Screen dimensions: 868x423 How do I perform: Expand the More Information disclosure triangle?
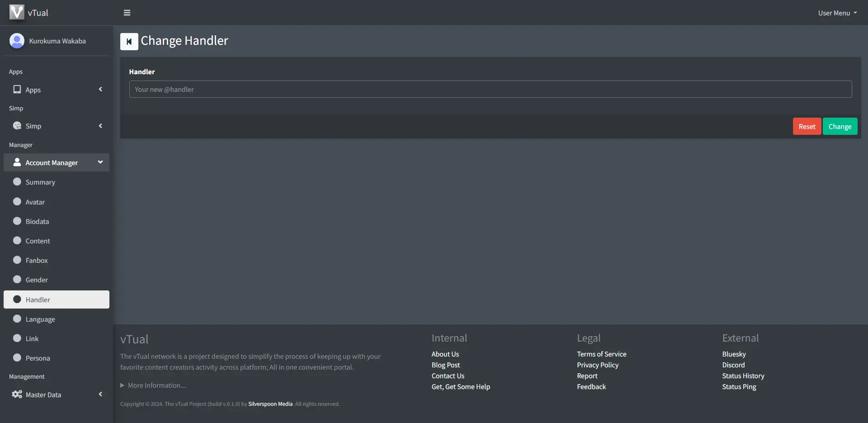point(122,385)
